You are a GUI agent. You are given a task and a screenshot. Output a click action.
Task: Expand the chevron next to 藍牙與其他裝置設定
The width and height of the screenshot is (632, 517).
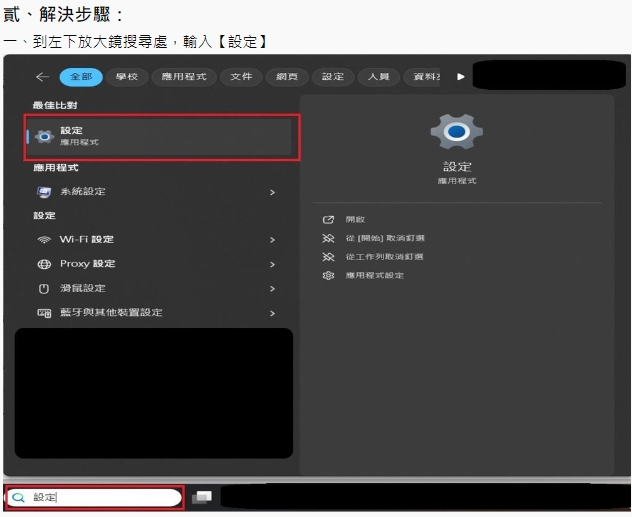[x=272, y=313]
